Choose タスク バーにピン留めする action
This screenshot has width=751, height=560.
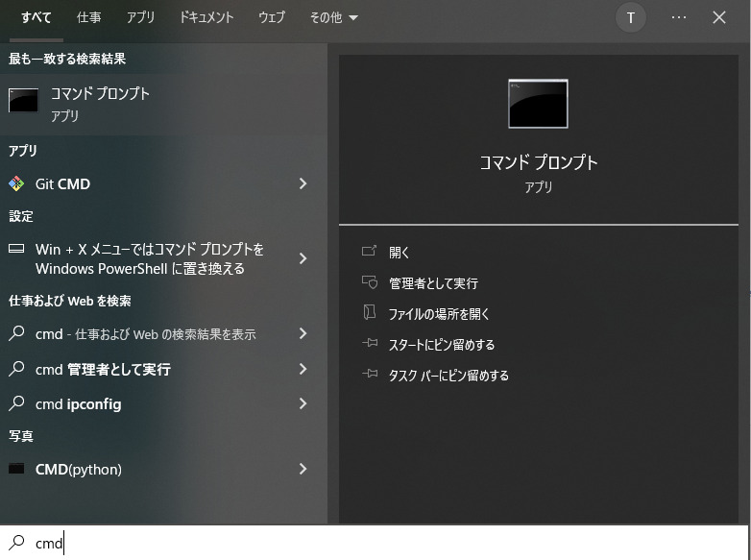click(448, 375)
